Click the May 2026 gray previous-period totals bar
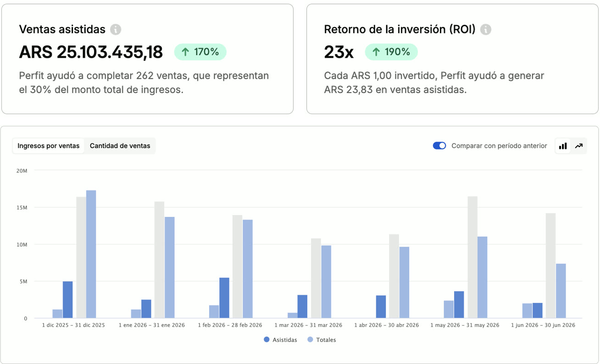This screenshot has height=364, width=600. [472, 257]
